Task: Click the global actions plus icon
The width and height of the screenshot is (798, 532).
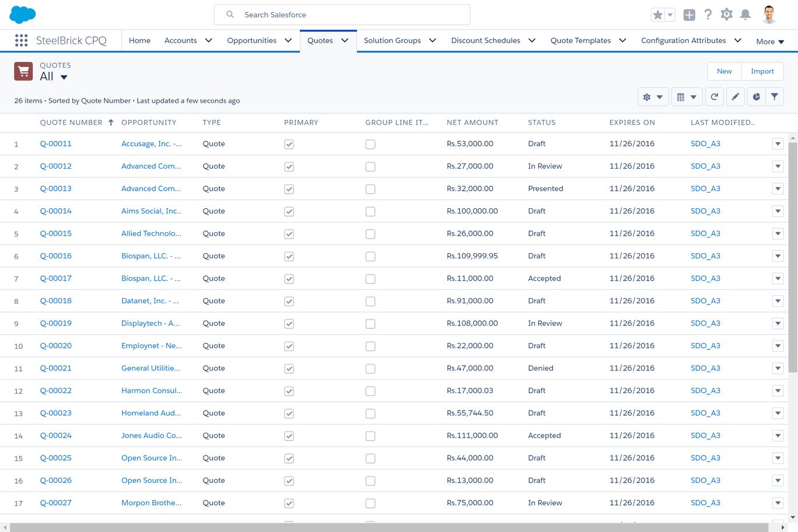Action: [x=689, y=15]
